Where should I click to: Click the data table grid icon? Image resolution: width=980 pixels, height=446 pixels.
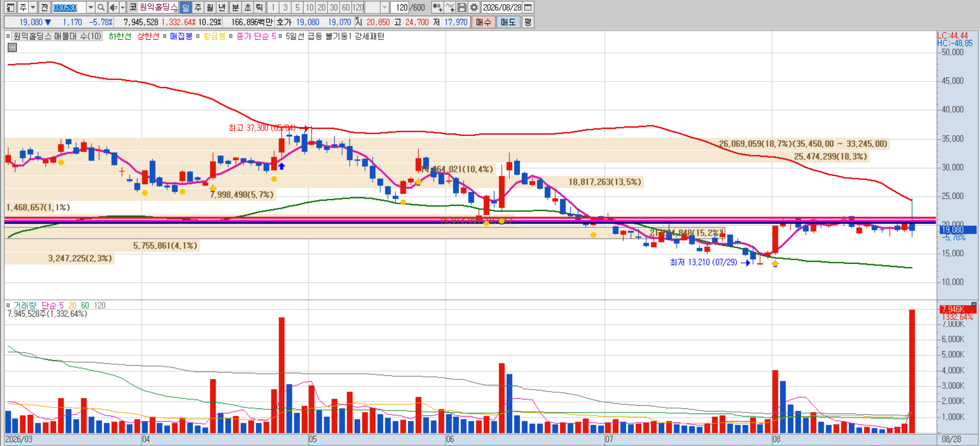12,48
